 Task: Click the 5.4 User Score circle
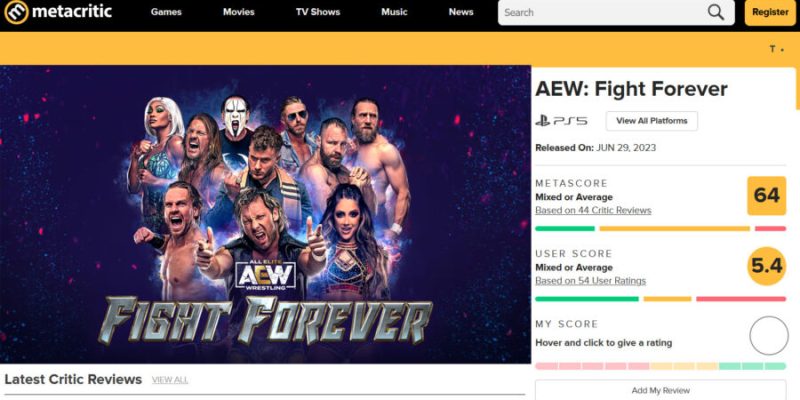[x=766, y=266]
